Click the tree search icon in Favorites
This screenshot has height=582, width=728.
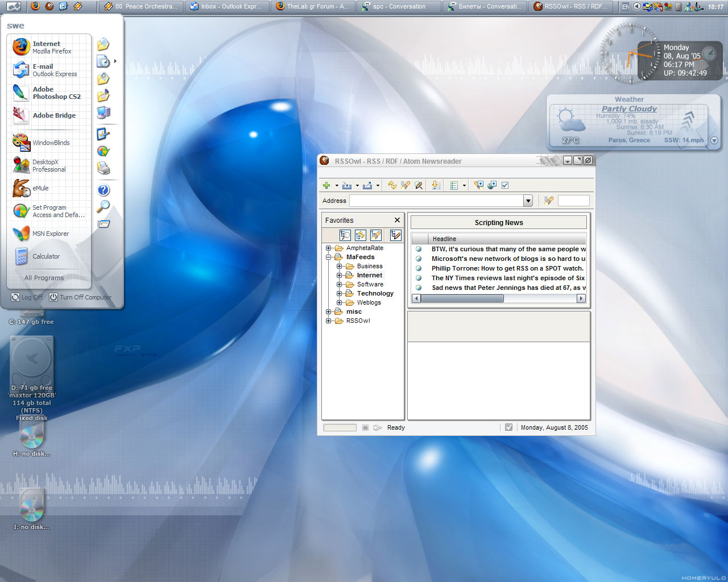pyautogui.click(x=345, y=235)
